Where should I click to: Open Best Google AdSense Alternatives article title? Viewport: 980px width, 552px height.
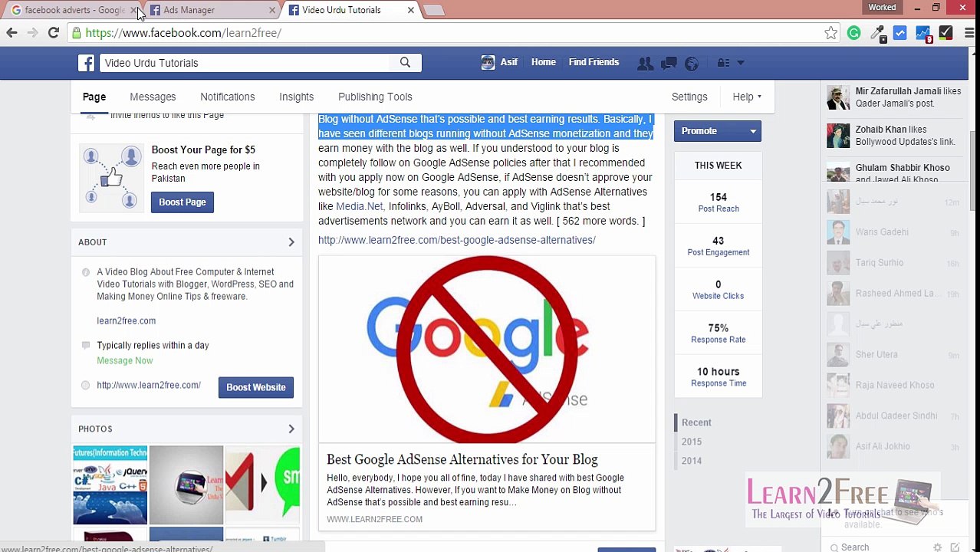462,459
